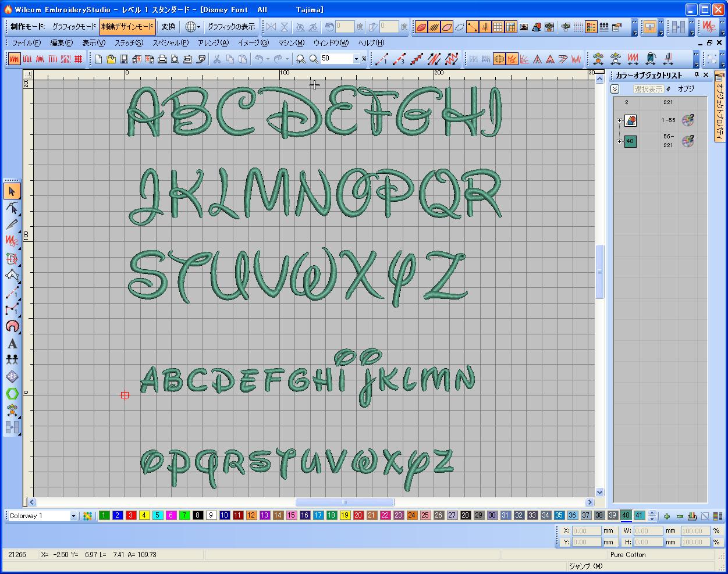Image resolution: width=728 pixels, height=574 pixels.
Task: Click the save floppy disk icon
Action: point(124,59)
